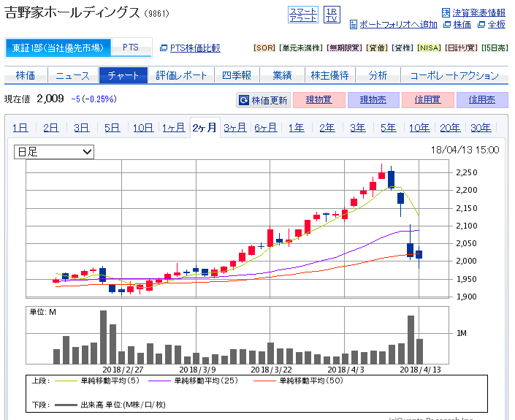515x420 pixels.
Task: Select the 2年 chart period
Action: click(x=327, y=127)
